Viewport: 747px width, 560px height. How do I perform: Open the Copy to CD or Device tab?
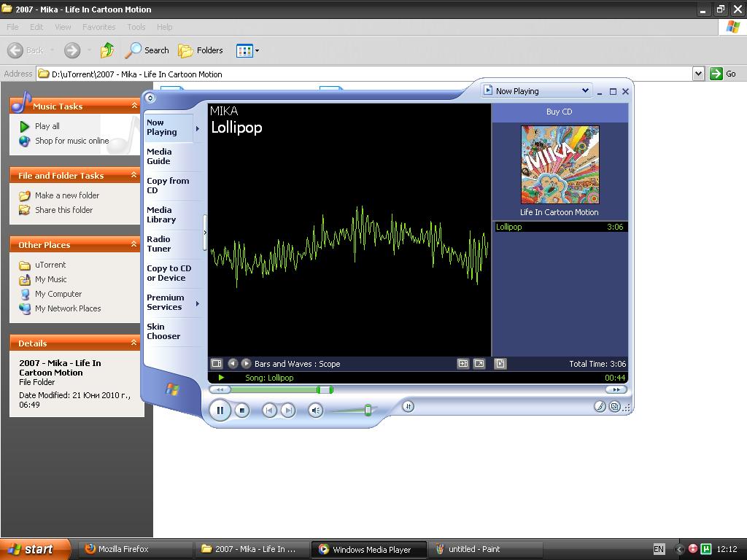169,273
